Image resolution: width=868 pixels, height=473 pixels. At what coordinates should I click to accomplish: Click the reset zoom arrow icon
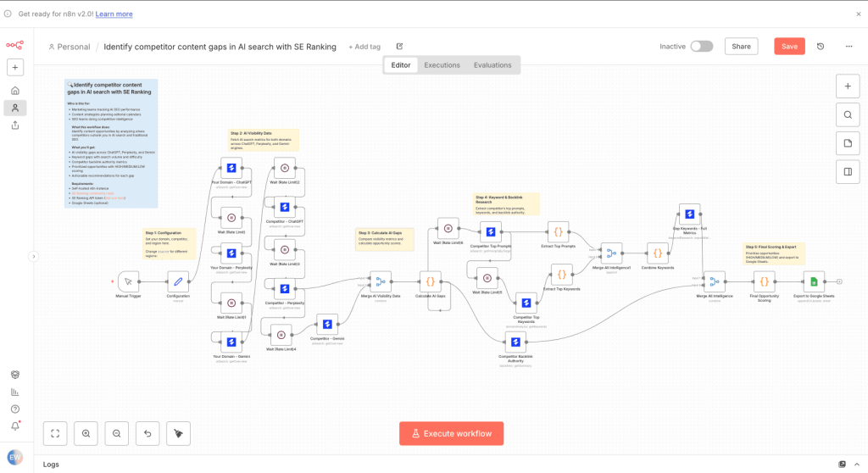147,434
